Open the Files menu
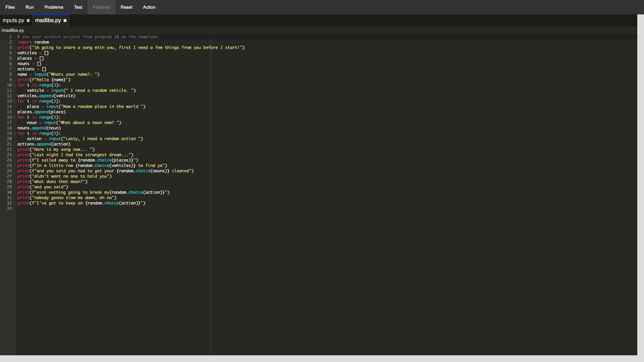The image size is (644, 362). (x=10, y=7)
